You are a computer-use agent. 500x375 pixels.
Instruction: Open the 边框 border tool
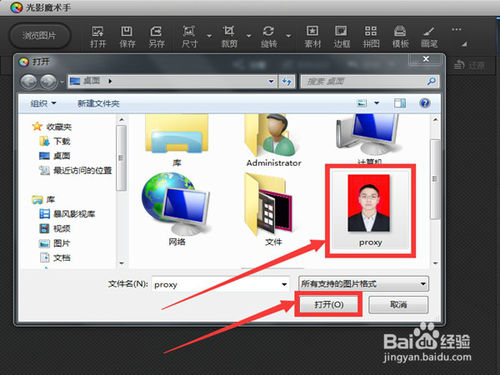pos(341,37)
